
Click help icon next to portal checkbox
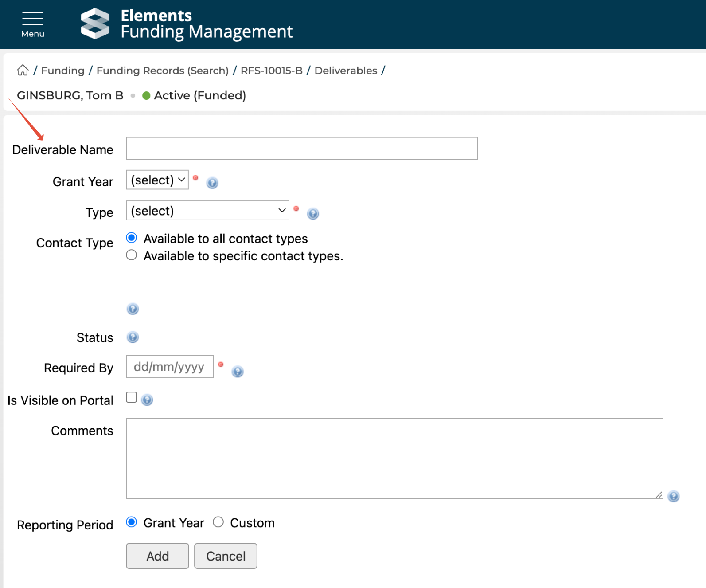[147, 400]
